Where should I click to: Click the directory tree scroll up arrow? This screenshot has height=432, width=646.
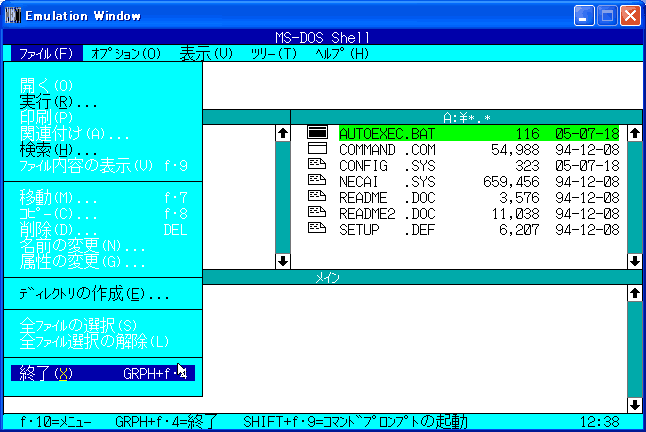[x=283, y=133]
